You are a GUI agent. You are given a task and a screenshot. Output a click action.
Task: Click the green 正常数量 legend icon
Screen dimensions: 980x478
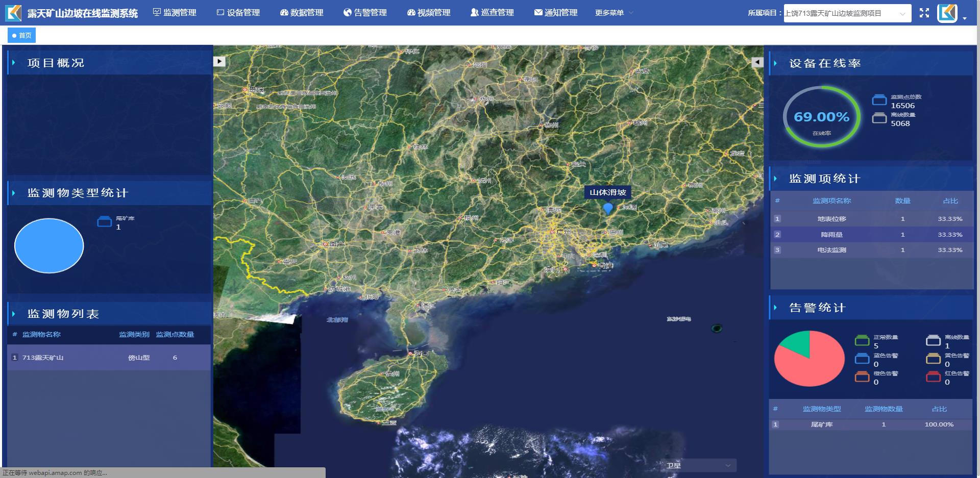click(x=862, y=340)
